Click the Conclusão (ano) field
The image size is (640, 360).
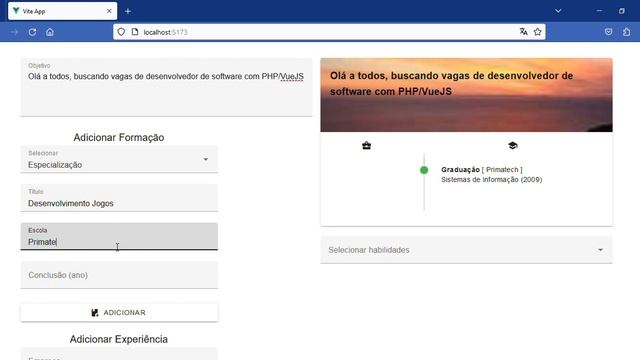point(119,275)
